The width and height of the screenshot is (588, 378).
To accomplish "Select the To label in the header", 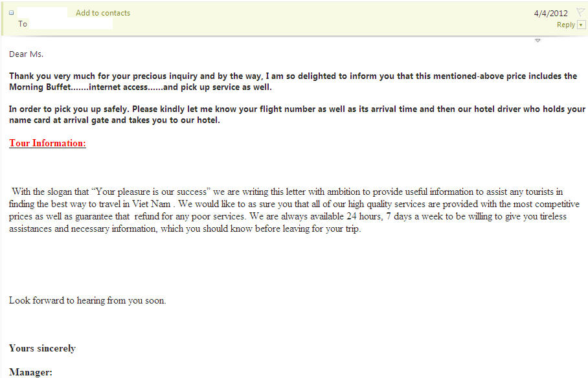I will pos(23,24).
